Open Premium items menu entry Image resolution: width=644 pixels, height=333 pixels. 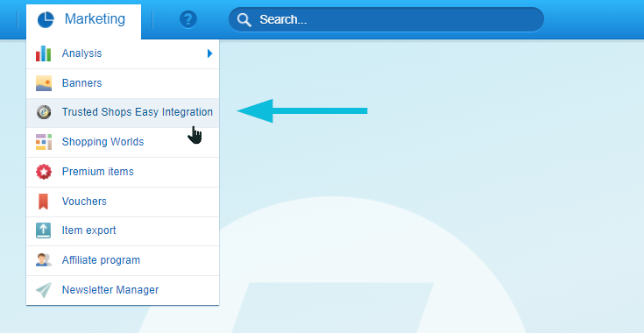(x=123, y=172)
